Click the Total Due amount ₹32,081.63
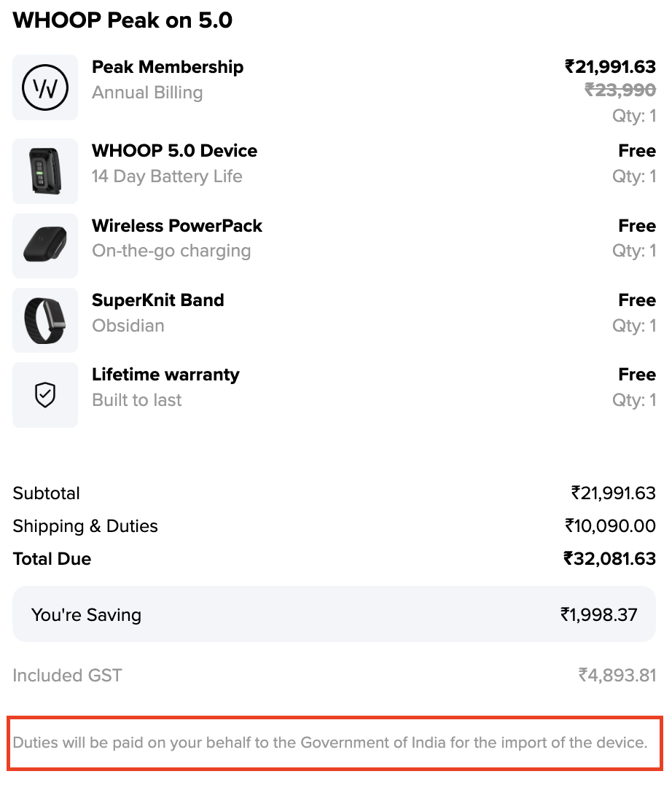Image resolution: width=672 pixels, height=790 pixels. click(609, 559)
